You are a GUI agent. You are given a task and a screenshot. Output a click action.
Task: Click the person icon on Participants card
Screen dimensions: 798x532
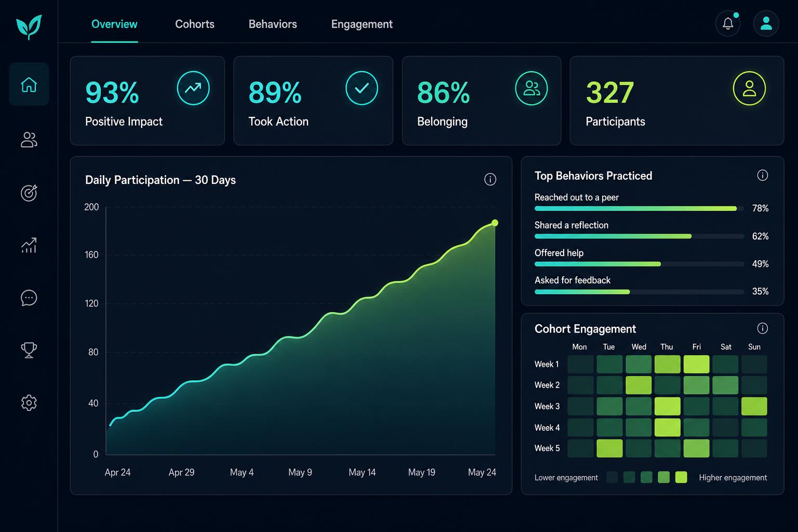(749, 88)
